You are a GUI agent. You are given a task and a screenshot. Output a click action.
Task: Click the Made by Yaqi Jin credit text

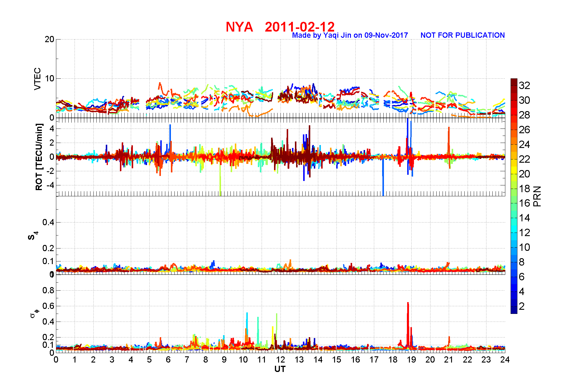[x=350, y=35]
